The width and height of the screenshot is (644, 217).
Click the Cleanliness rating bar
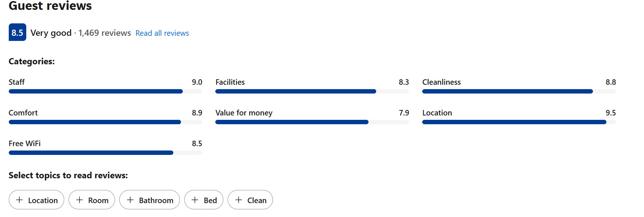point(519,91)
